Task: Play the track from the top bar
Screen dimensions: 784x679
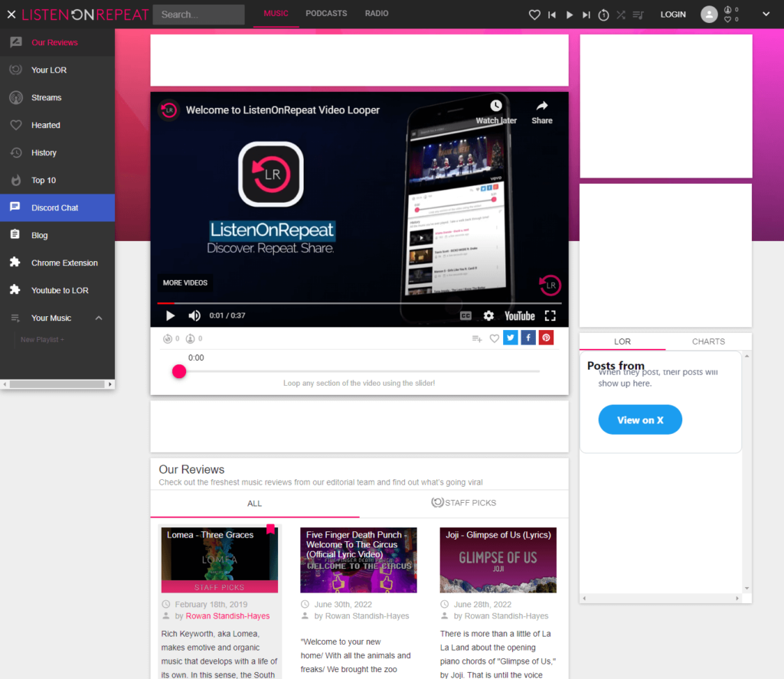Action: pyautogui.click(x=570, y=15)
